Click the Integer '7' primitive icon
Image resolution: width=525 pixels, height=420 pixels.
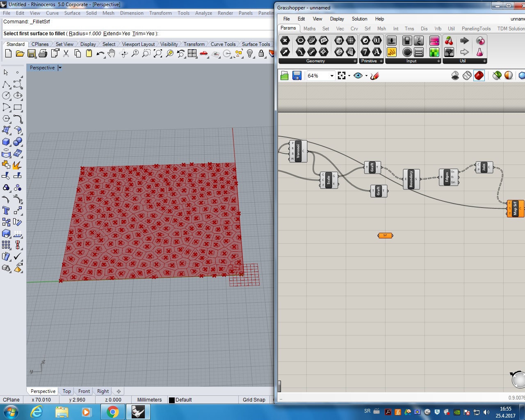tap(365, 52)
